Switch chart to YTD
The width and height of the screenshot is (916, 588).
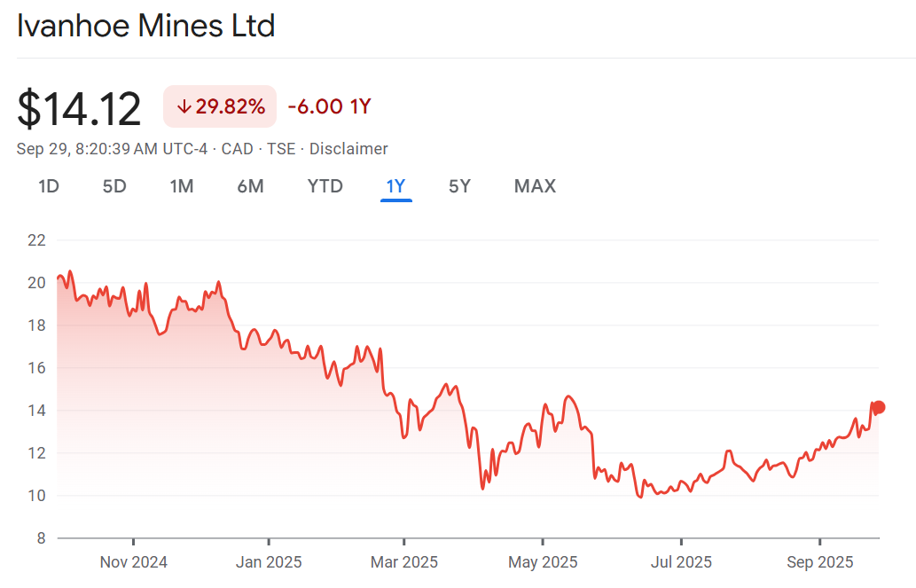point(325,186)
